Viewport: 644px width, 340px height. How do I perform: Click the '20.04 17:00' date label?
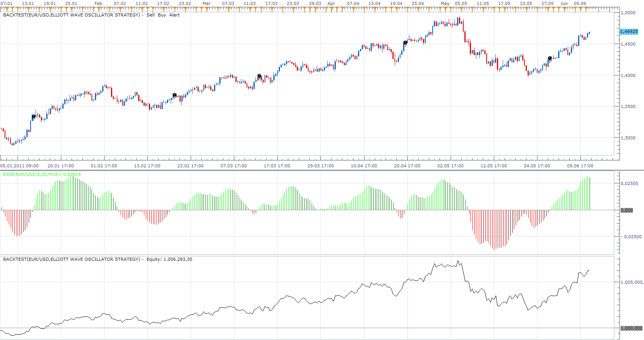(407, 166)
